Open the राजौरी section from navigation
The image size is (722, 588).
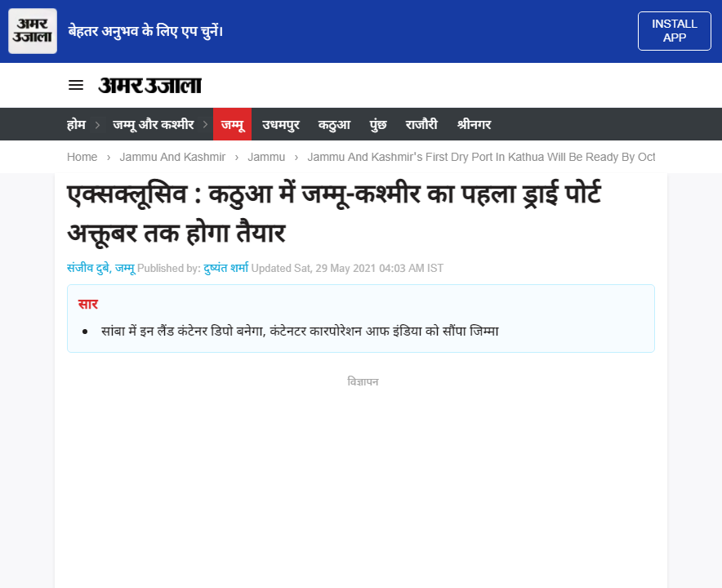(x=421, y=124)
